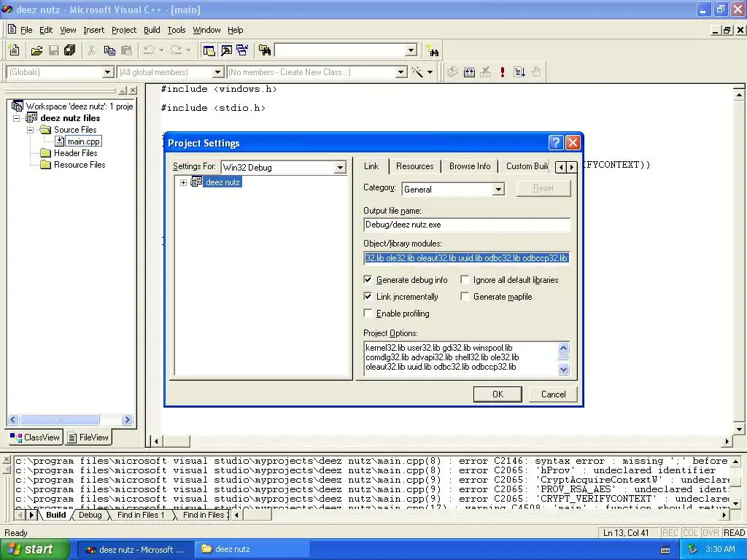Click the Build toolbar icon

[469, 72]
